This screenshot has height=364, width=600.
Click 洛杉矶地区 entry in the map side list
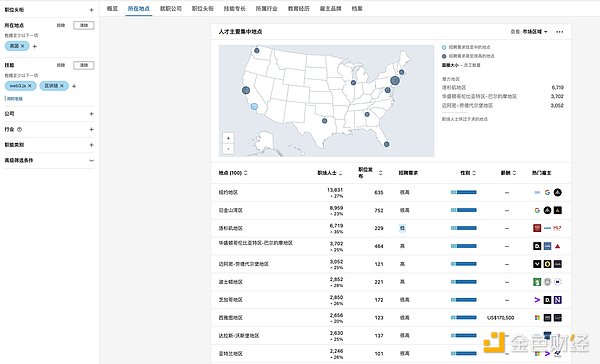[x=454, y=88]
